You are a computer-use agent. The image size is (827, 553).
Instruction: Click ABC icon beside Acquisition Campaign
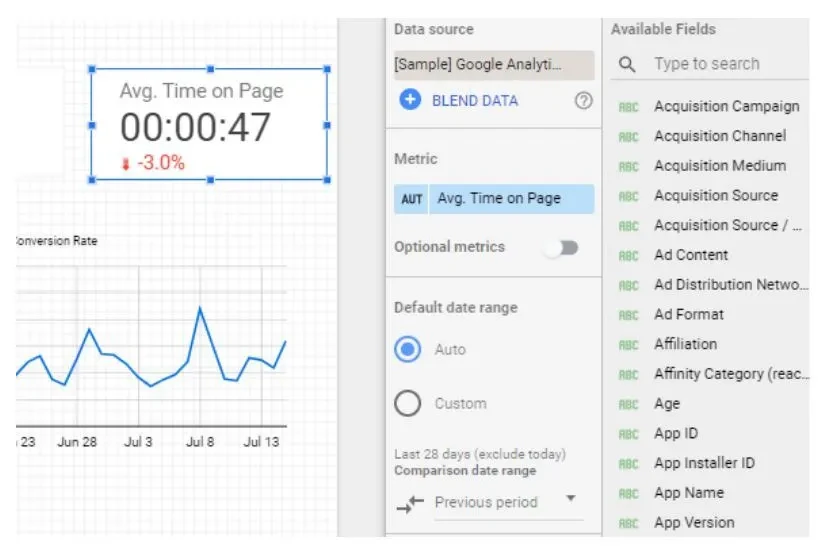[x=628, y=107]
